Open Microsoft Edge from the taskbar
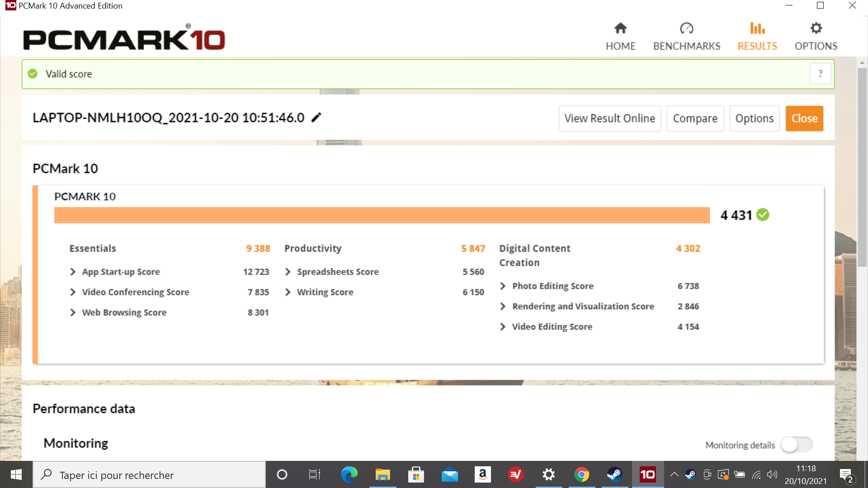This screenshot has height=488, width=868. [x=349, y=475]
